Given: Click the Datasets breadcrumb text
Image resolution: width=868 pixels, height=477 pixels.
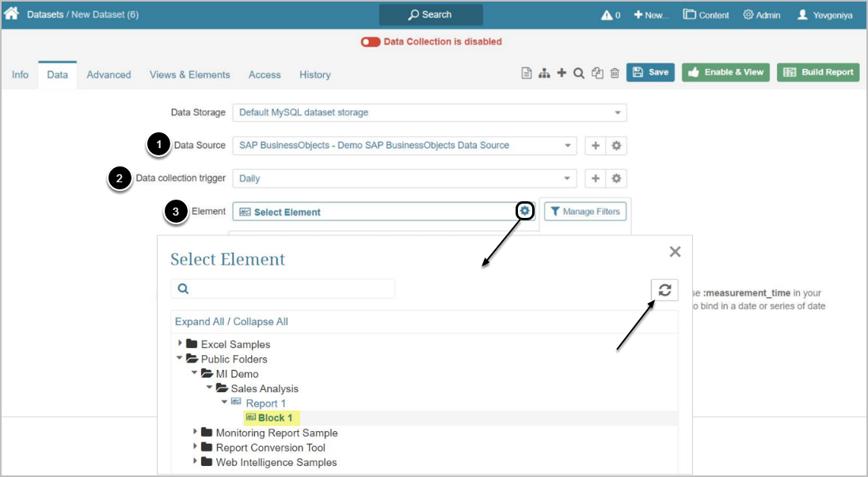Looking at the screenshot, I should pos(45,15).
